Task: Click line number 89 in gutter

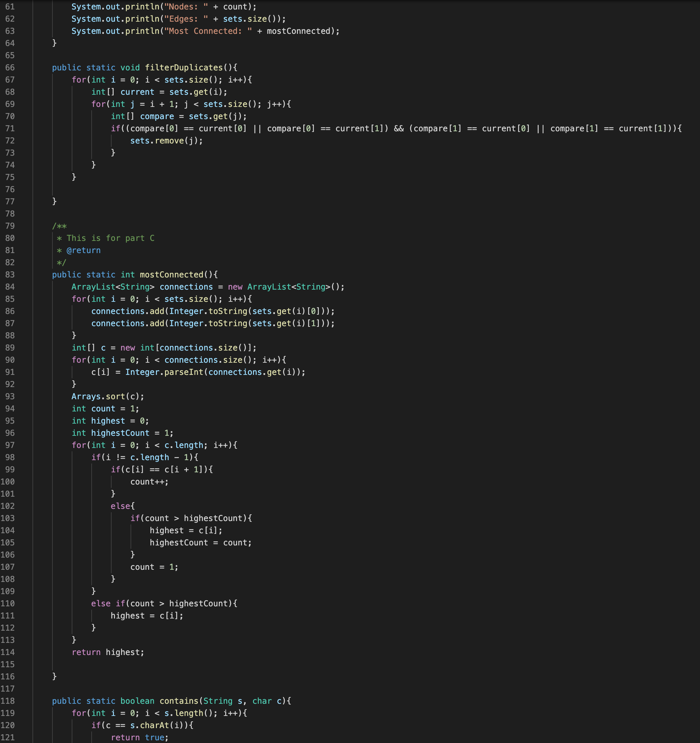Action: (x=10, y=348)
